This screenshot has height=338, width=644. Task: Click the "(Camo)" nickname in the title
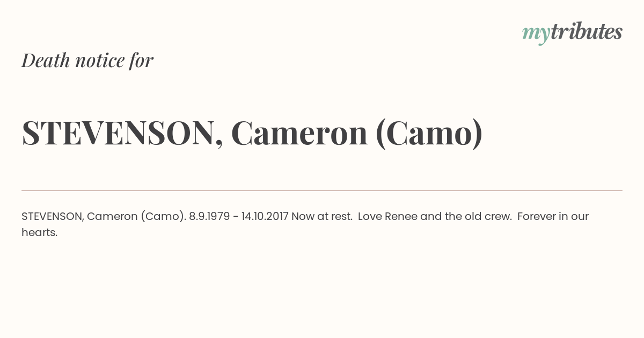coord(429,133)
